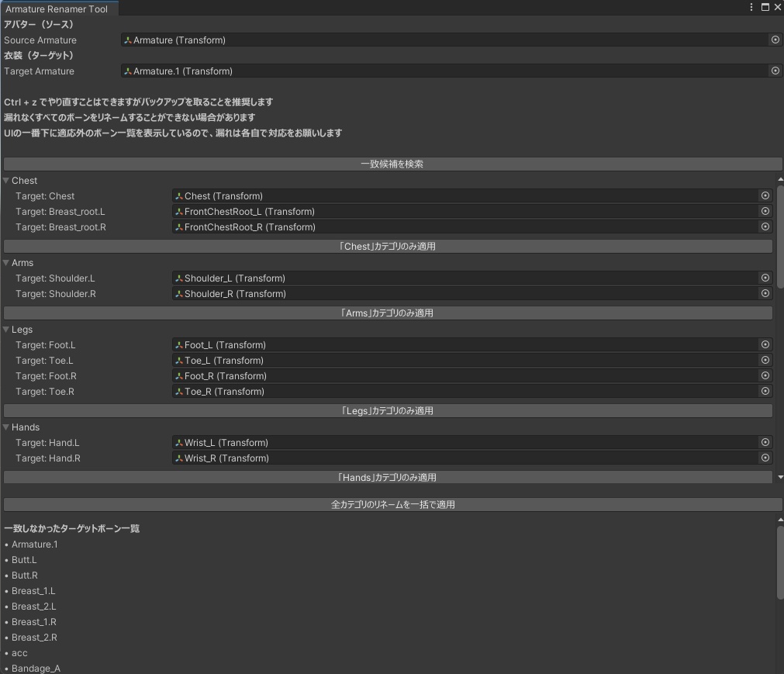
Task: Open the object picker for Source Armature
Action: click(x=775, y=40)
